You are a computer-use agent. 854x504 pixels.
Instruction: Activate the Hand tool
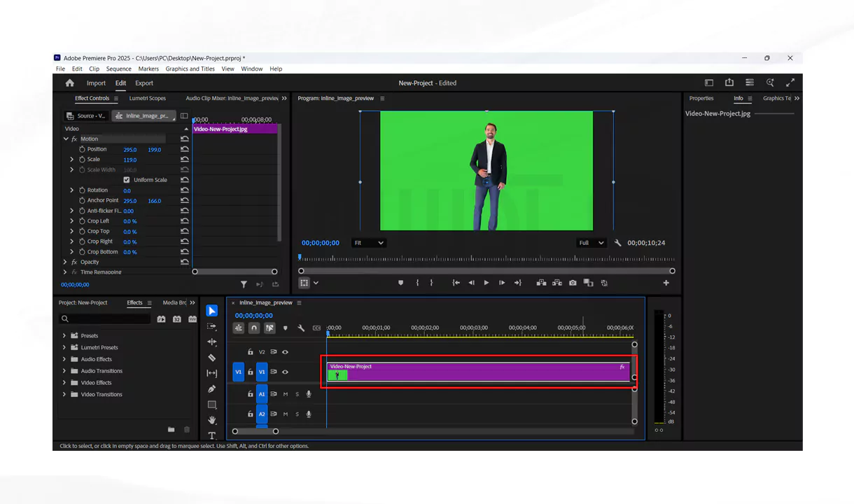[212, 420]
